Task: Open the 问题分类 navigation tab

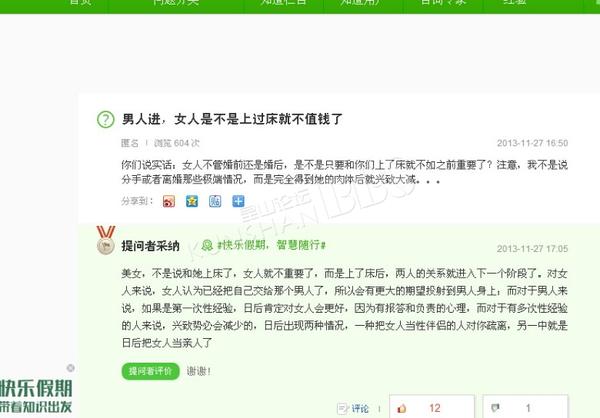Action: point(176,2)
